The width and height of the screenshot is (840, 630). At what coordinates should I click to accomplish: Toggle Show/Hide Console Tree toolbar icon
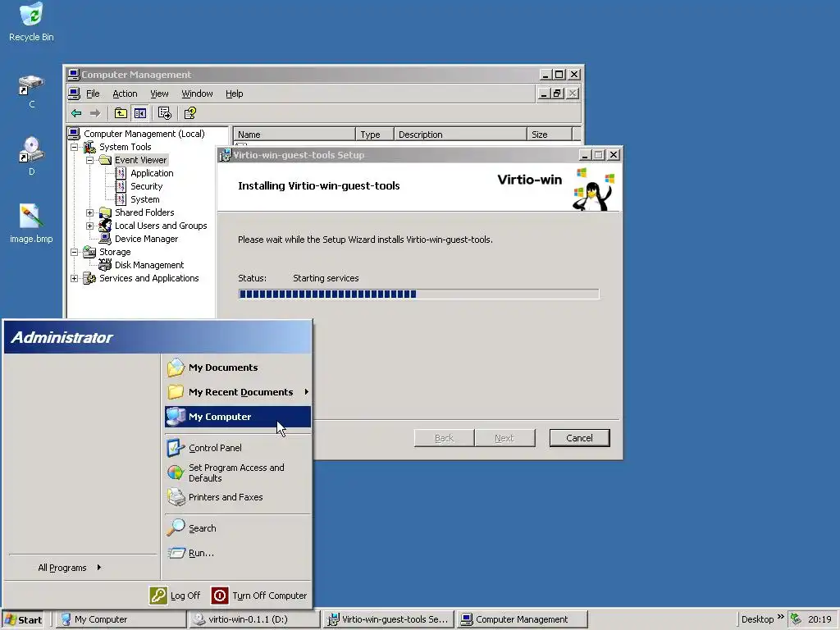[139, 113]
